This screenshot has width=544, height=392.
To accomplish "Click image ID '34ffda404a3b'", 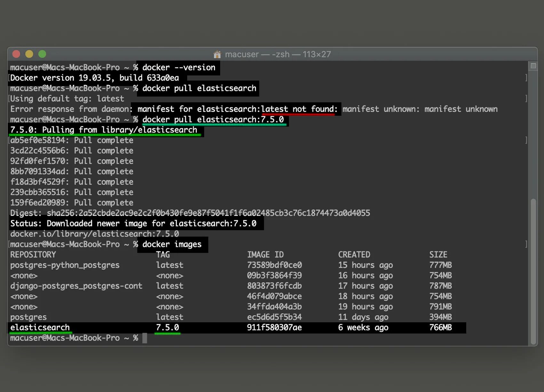I will pos(274,307).
